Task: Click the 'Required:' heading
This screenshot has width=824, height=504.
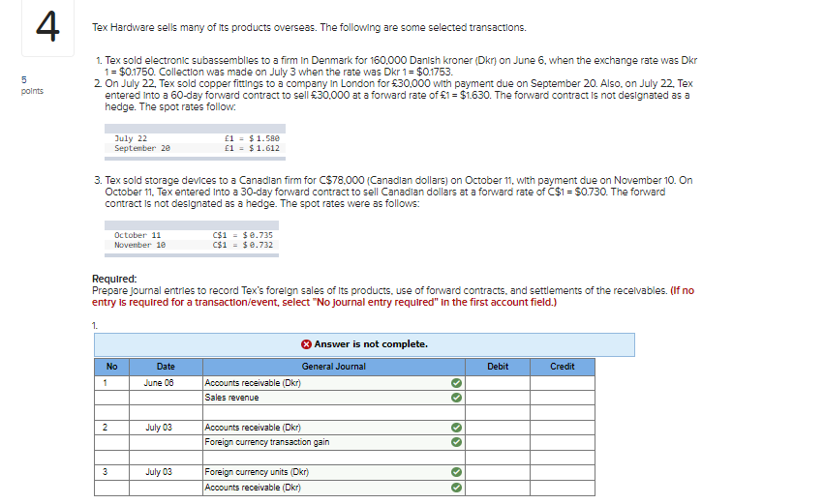Action: (x=114, y=279)
